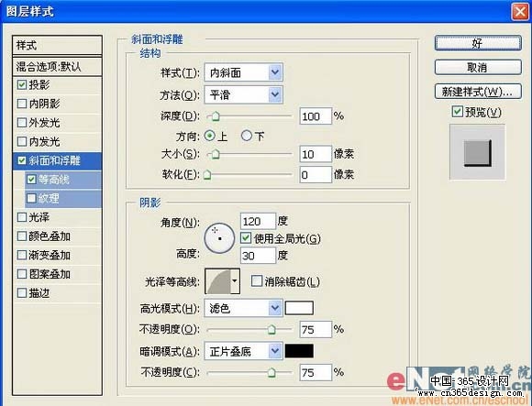Select the 下 direction radio button
Screen dimensions: 532x406
click(x=247, y=136)
